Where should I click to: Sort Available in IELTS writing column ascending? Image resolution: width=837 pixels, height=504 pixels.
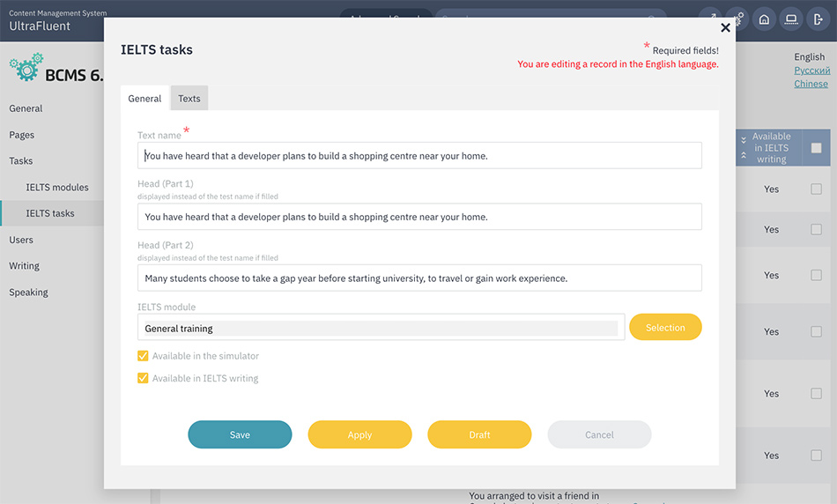(744, 155)
